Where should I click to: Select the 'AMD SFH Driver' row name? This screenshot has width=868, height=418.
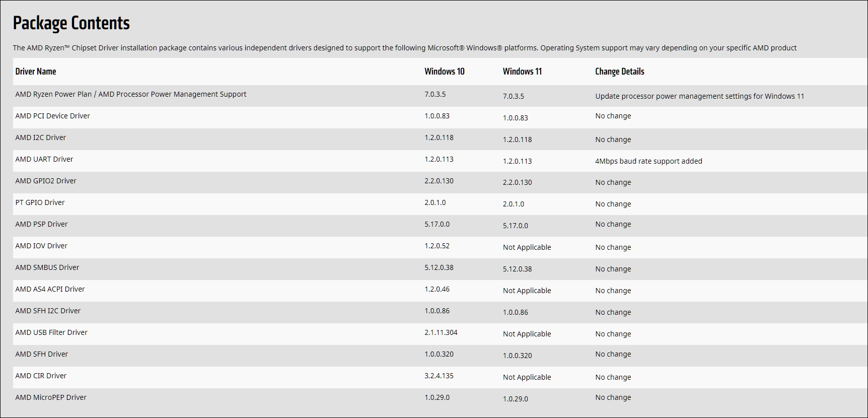click(x=42, y=354)
